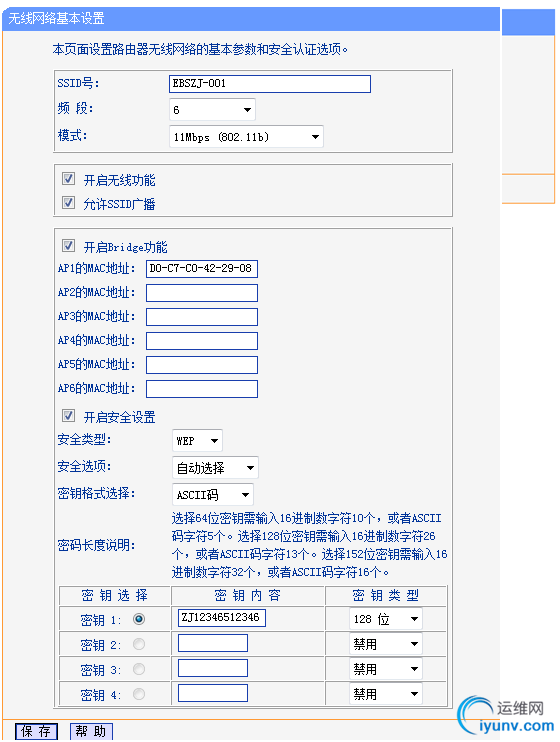This screenshot has height=742, width=560.
Task: Click the 保存 button
Action: pos(36,731)
